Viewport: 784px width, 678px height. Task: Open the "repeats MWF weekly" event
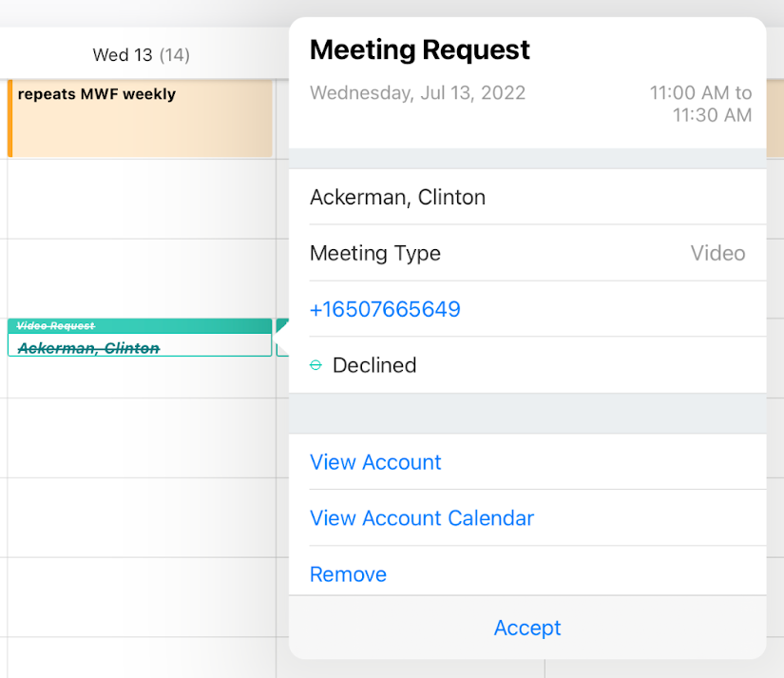pyautogui.click(x=141, y=118)
